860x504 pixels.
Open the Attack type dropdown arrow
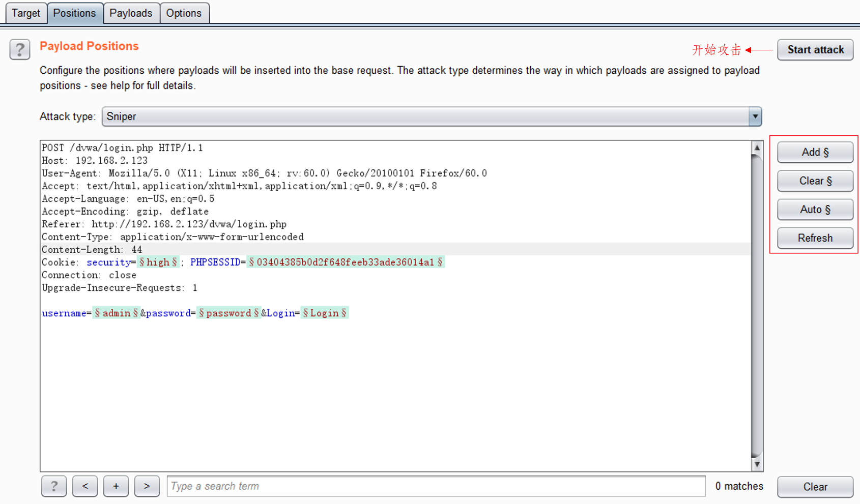755,116
